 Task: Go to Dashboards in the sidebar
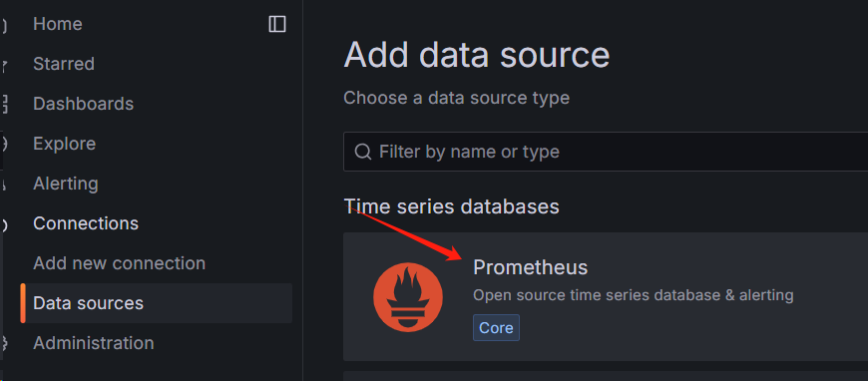click(x=84, y=104)
